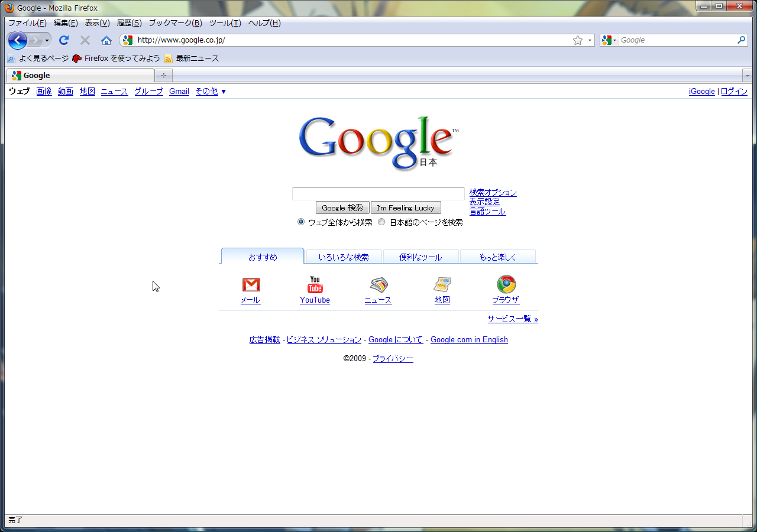Click the Google 検索 button
The image size is (757, 532).
[342, 207]
